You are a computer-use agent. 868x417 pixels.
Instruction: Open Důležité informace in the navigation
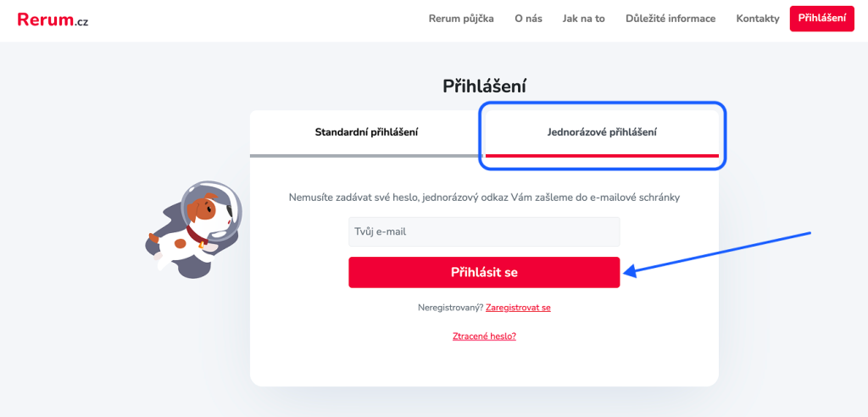tap(670, 19)
